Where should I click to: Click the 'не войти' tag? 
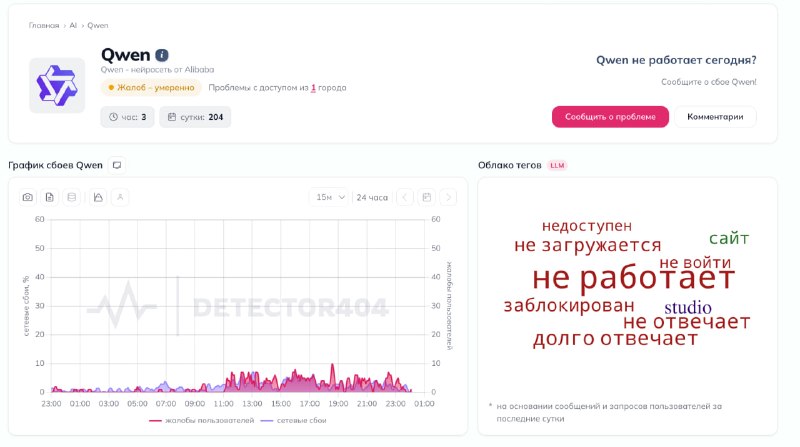pos(695,263)
